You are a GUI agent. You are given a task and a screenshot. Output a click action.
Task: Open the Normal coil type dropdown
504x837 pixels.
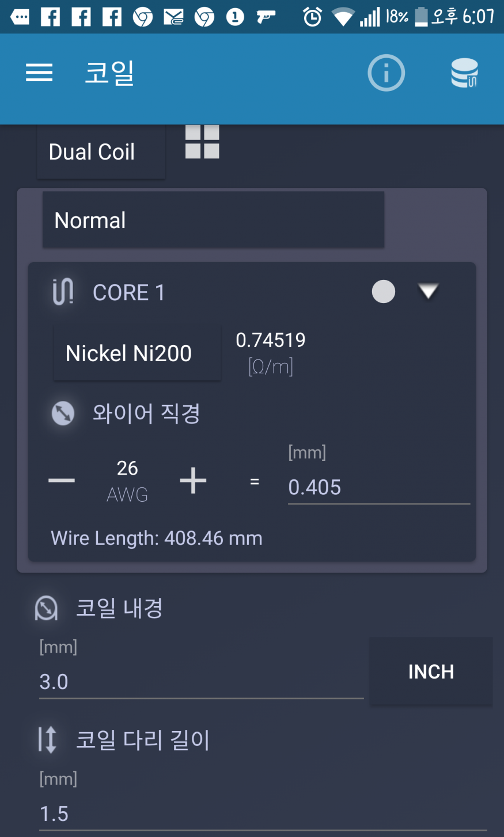(213, 220)
